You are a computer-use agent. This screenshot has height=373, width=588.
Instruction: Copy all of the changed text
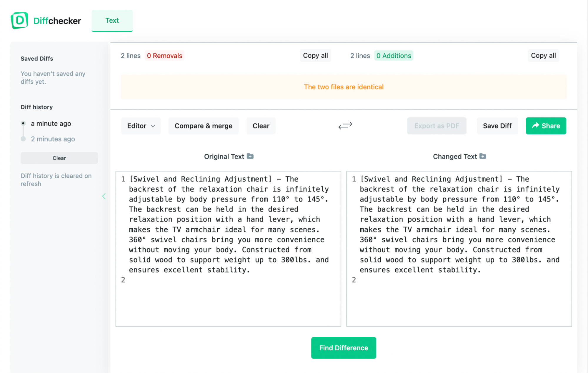[x=543, y=55]
